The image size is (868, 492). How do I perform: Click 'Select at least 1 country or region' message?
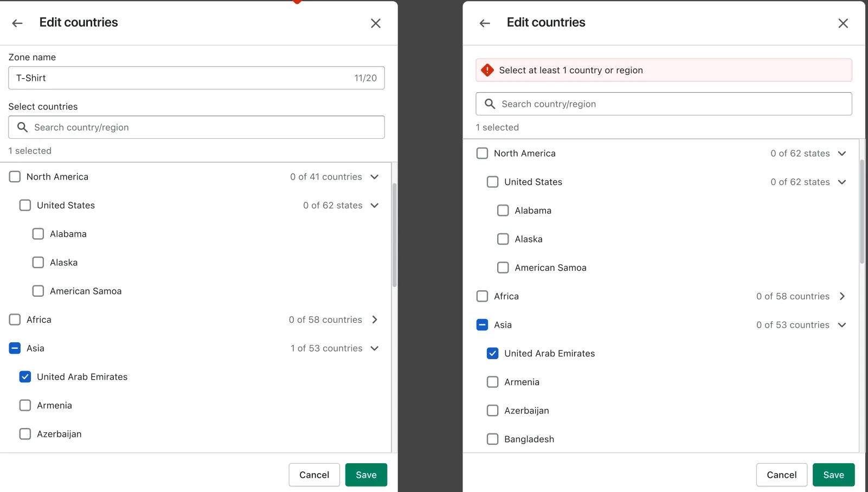[x=571, y=70]
